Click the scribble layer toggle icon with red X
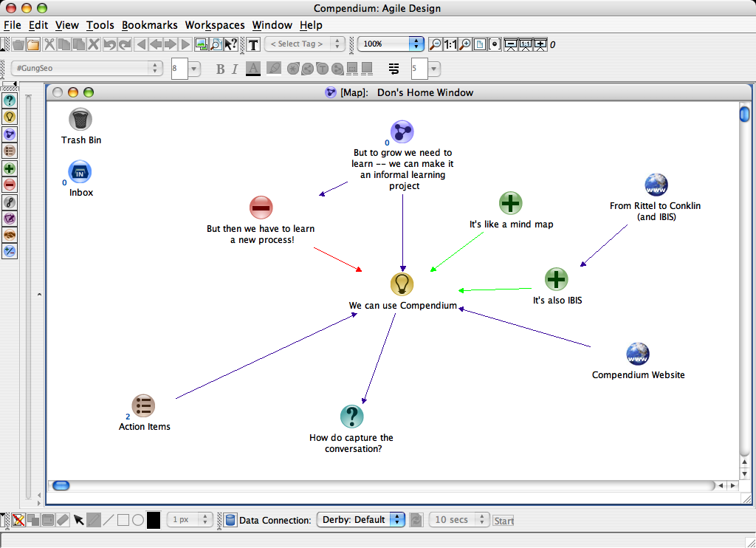The height and width of the screenshot is (548, 756). (18, 520)
